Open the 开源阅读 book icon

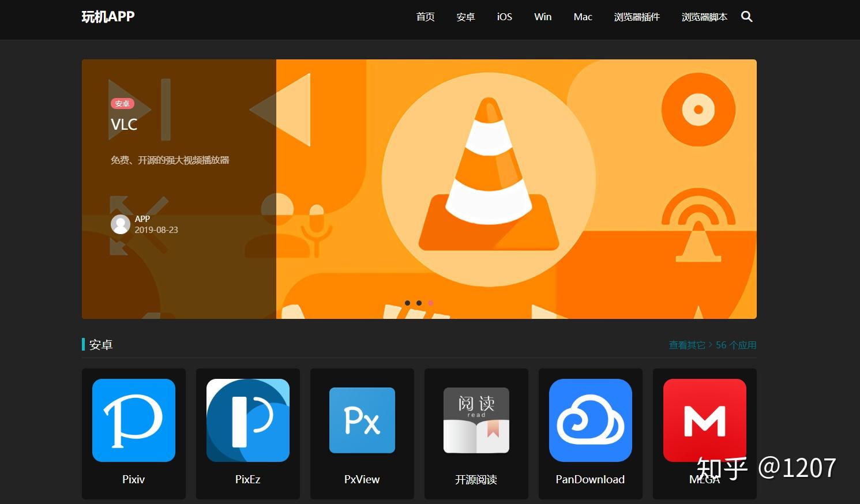476,420
